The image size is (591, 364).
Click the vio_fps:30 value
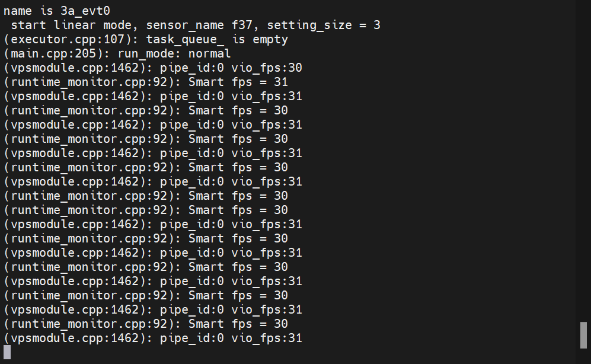pos(267,68)
